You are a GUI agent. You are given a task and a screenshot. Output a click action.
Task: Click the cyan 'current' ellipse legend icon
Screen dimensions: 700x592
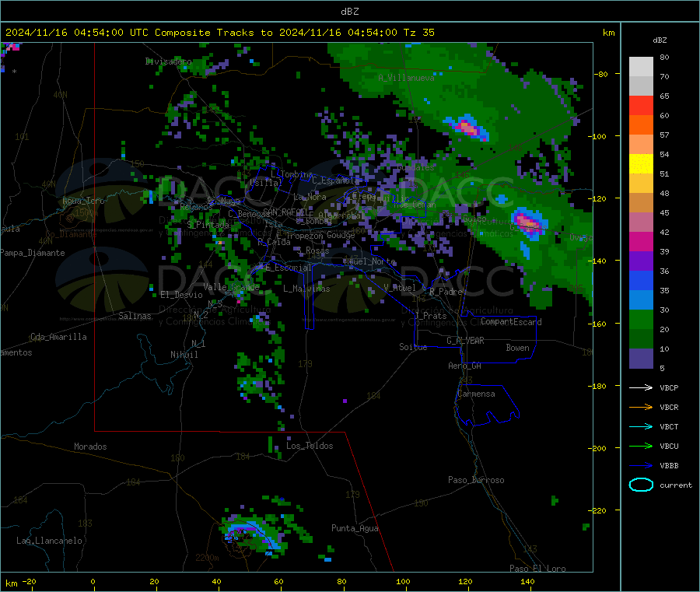click(x=641, y=485)
